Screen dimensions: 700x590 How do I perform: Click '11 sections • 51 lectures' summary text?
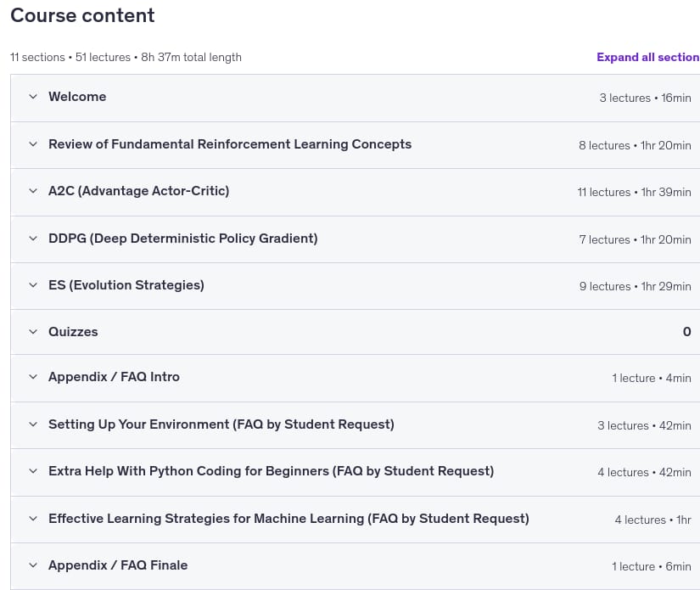click(70, 57)
